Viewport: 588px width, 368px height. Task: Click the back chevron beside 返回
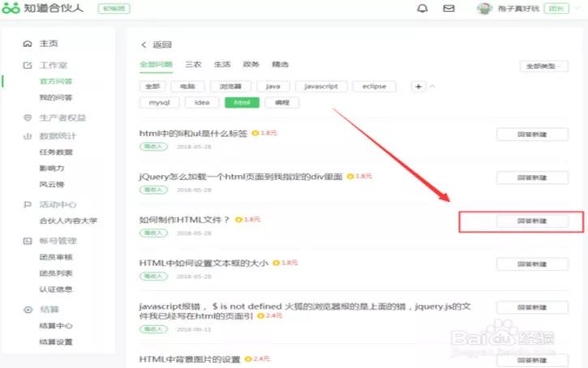tap(144, 45)
